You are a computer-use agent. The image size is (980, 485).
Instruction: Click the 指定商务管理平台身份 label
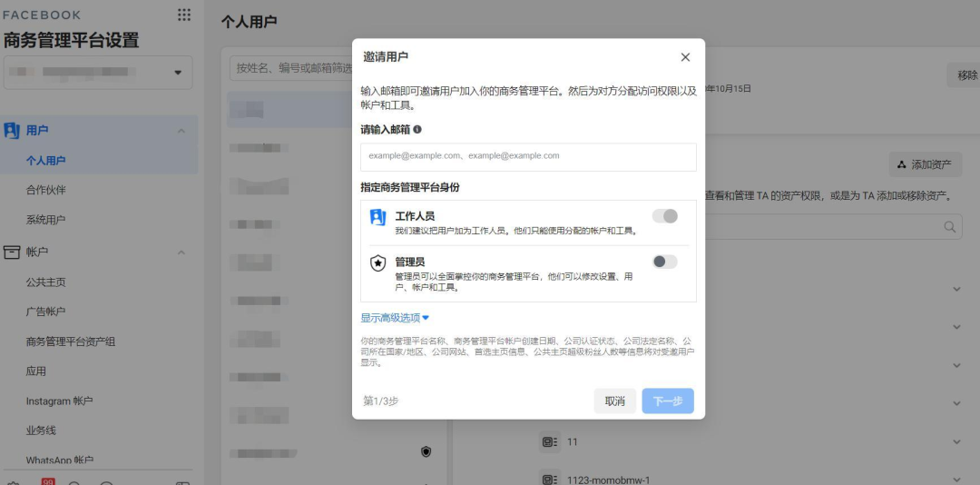point(410,187)
